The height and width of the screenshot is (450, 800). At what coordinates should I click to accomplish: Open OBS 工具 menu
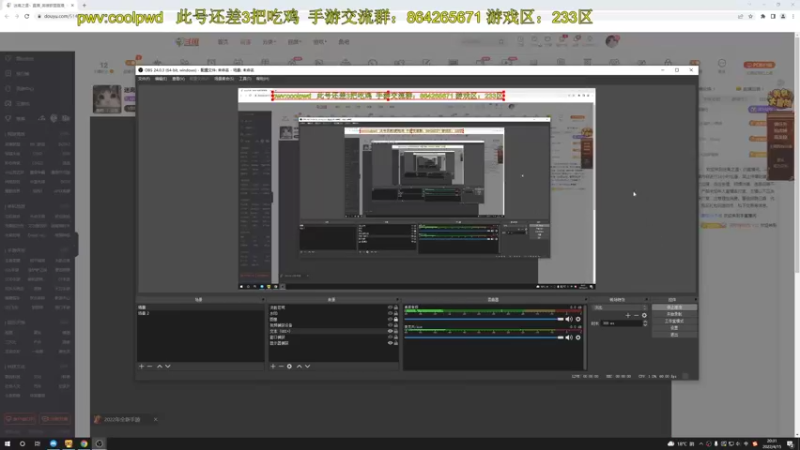click(x=245, y=79)
